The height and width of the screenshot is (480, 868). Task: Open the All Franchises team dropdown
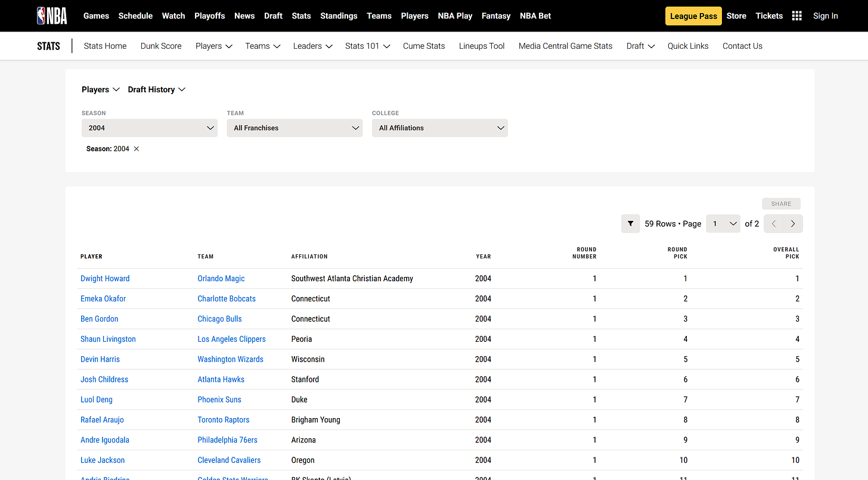[x=294, y=128]
